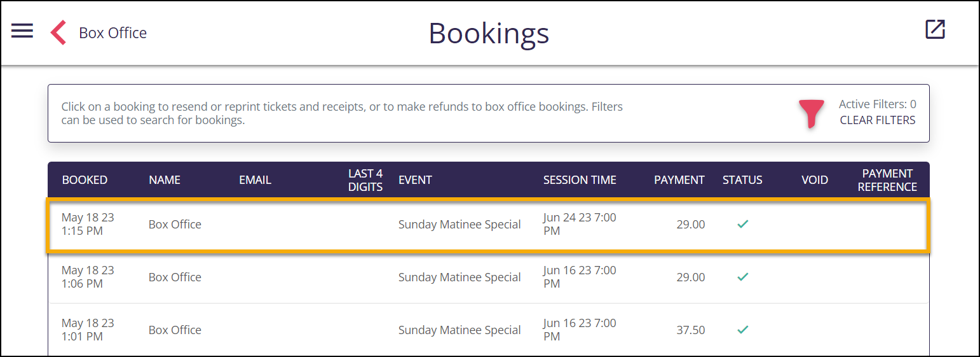The height and width of the screenshot is (357, 980).
Task: Select the Payment column header
Action: click(679, 180)
